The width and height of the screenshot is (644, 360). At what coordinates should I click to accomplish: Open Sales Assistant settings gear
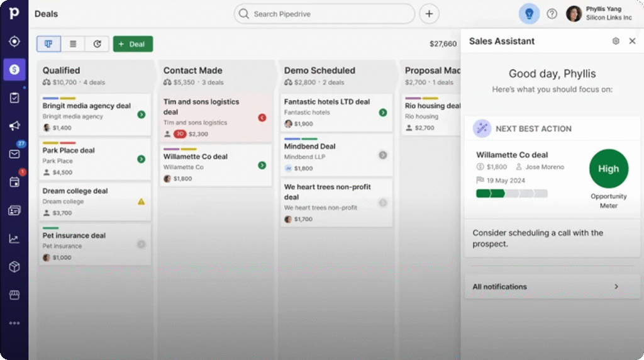pos(616,41)
